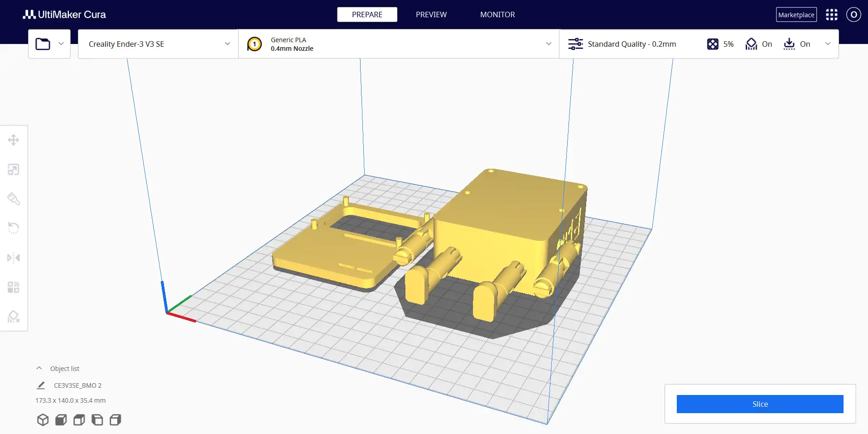Switch to top view cube icon
The image size is (868, 434).
(79, 420)
